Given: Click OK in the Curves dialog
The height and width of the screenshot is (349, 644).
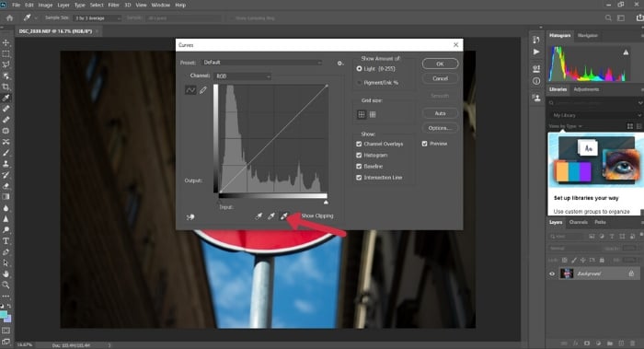Looking at the screenshot, I should (x=440, y=64).
